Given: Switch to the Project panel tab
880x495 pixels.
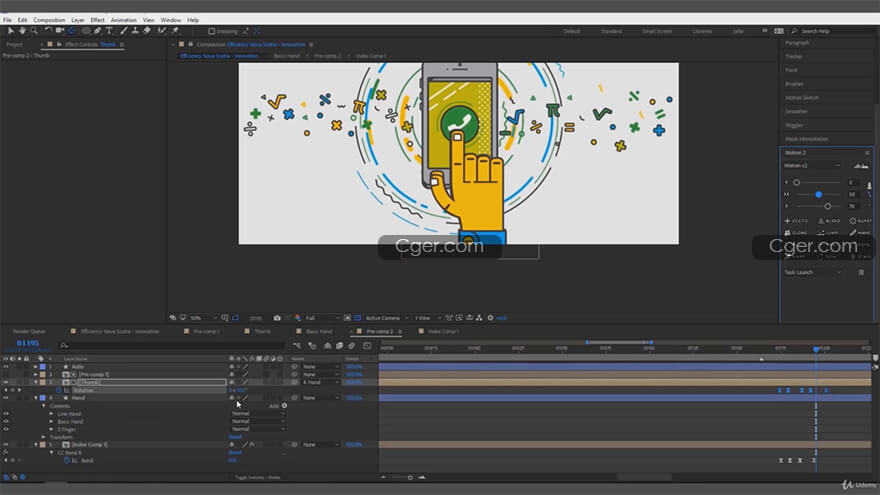Looking at the screenshot, I should 15,44.
